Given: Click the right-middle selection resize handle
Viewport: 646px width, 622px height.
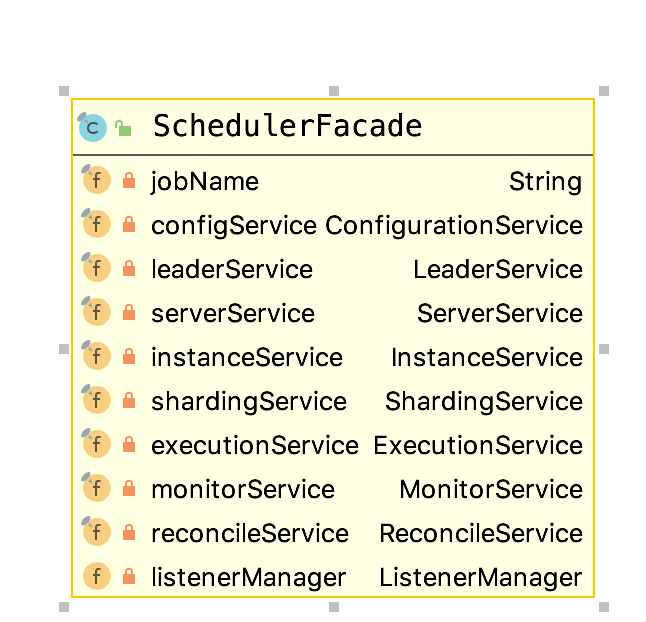Looking at the screenshot, I should coord(603,349).
